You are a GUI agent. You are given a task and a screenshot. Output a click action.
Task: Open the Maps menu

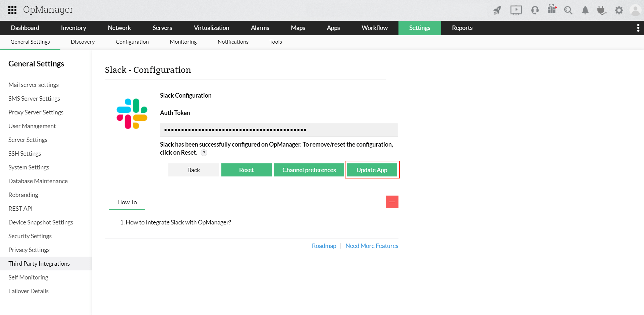[x=298, y=28]
